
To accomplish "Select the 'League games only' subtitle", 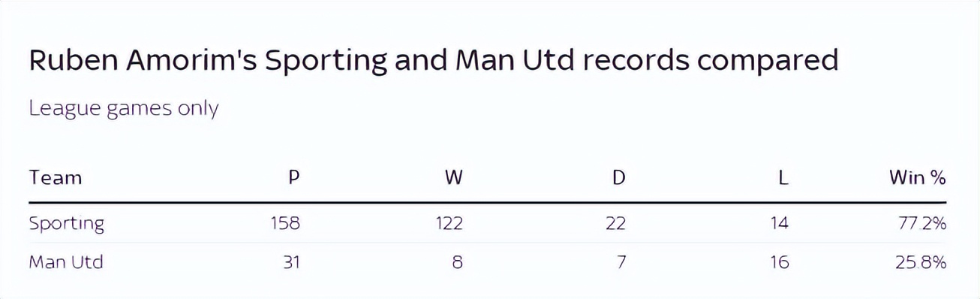I will (x=123, y=109).
